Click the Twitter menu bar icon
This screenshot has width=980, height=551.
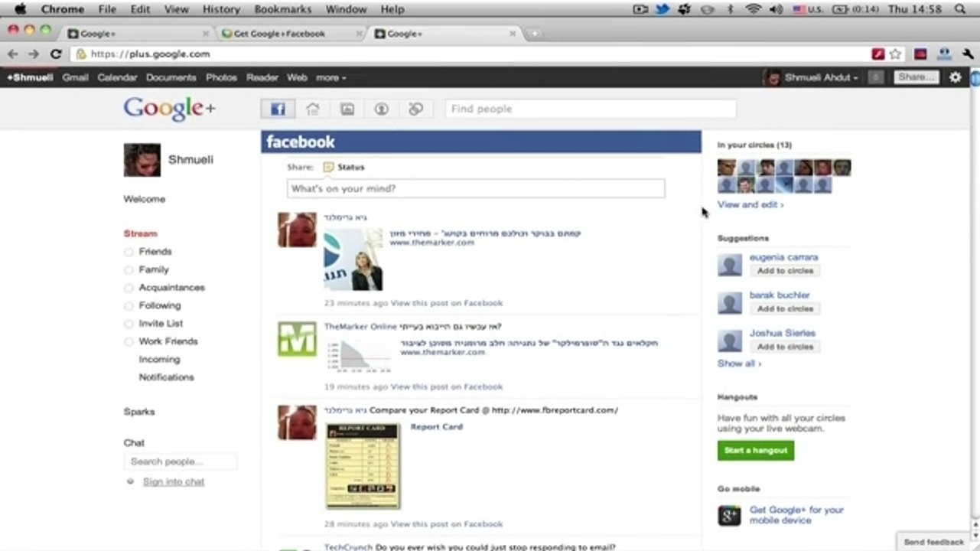(663, 9)
